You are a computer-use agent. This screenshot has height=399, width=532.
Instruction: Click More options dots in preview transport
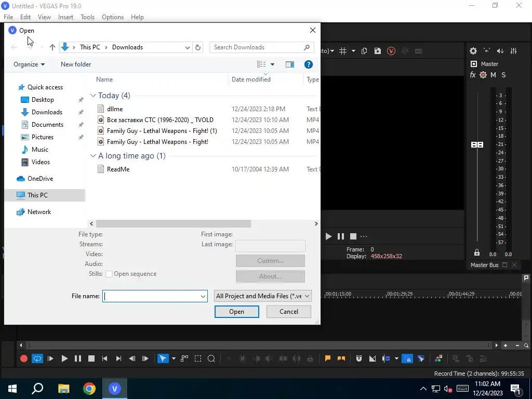(364, 236)
